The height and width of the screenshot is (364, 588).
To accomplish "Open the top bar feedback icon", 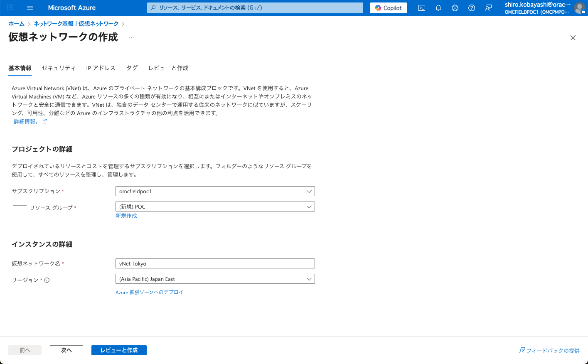I will coord(488,8).
